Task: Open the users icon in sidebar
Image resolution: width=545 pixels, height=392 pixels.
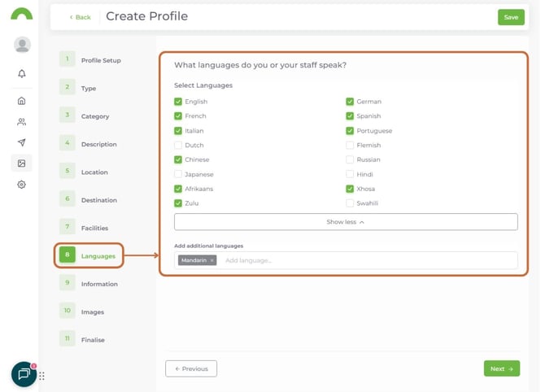Action: [22, 122]
